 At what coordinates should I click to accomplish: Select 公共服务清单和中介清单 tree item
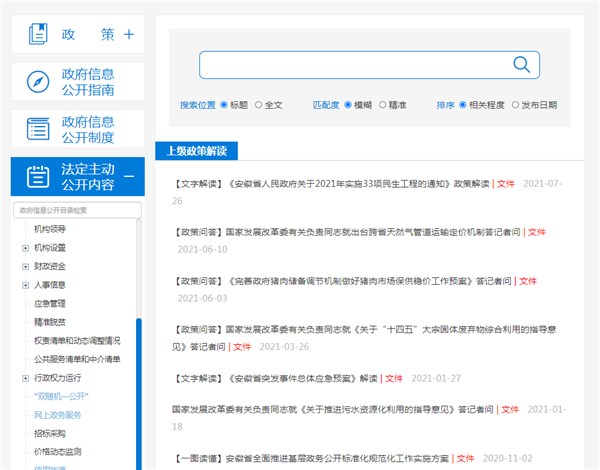[77, 359]
